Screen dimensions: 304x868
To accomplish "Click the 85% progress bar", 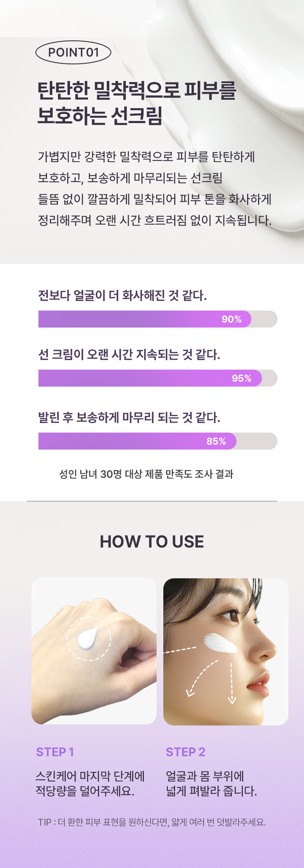I will tap(158, 441).
